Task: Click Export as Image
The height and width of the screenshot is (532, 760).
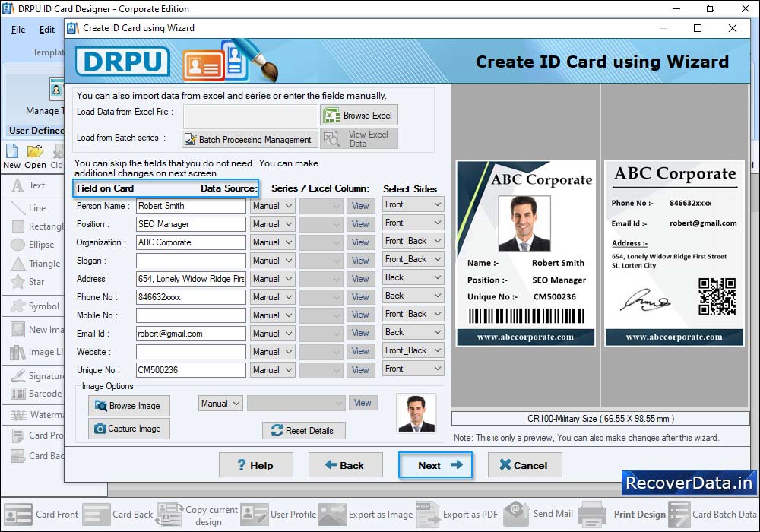Action: point(366,515)
